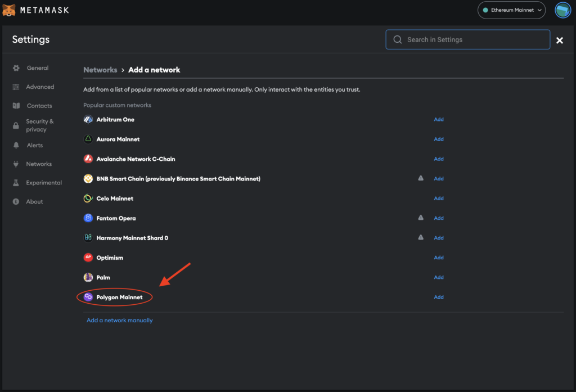Click the Polygon Mainnet purple icon
Viewport: 576px width, 392px height.
click(x=88, y=297)
